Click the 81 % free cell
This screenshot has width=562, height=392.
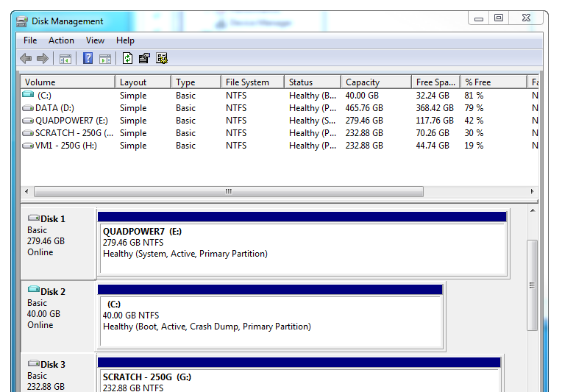[474, 96]
